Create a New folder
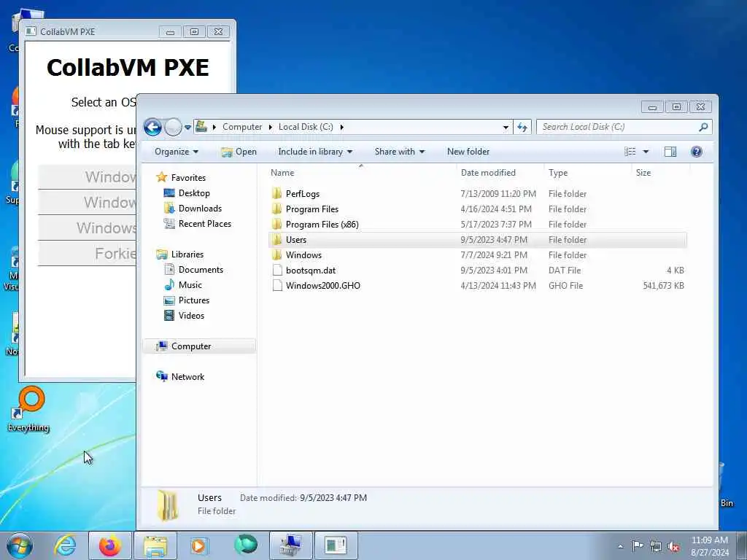Image resolution: width=747 pixels, height=560 pixels. pos(468,152)
